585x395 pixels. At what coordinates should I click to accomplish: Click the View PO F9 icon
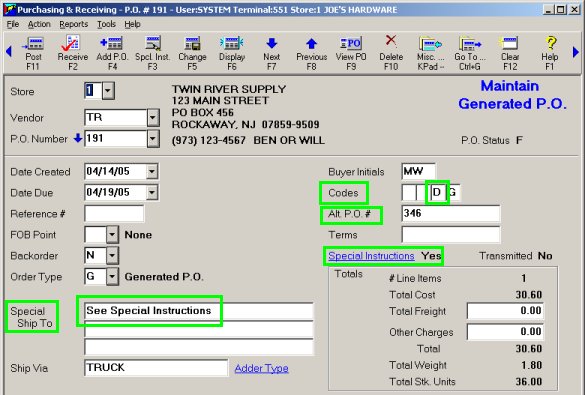tap(351, 53)
